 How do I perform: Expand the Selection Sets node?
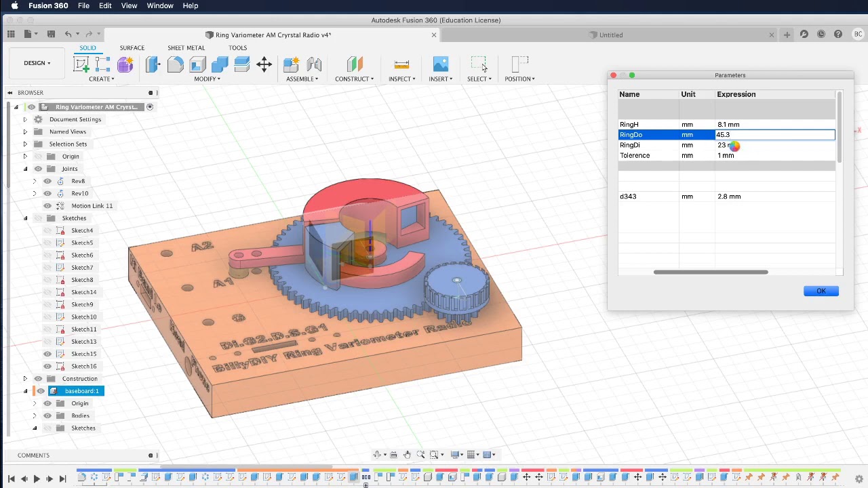click(x=25, y=144)
